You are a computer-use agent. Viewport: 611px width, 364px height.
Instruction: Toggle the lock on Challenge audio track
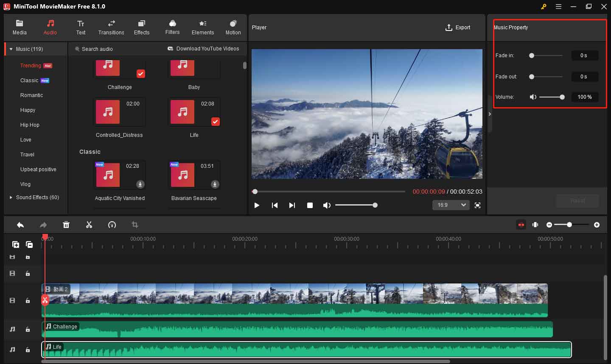[x=28, y=329]
